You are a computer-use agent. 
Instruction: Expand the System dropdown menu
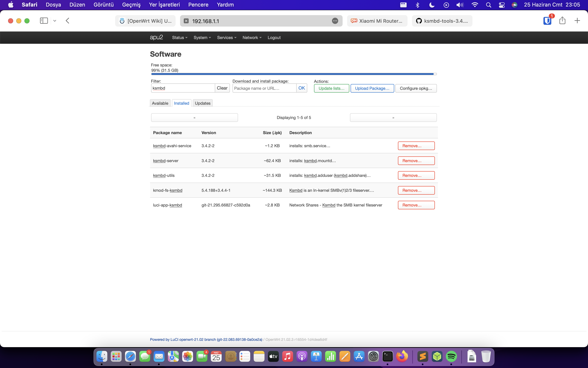click(202, 37)
